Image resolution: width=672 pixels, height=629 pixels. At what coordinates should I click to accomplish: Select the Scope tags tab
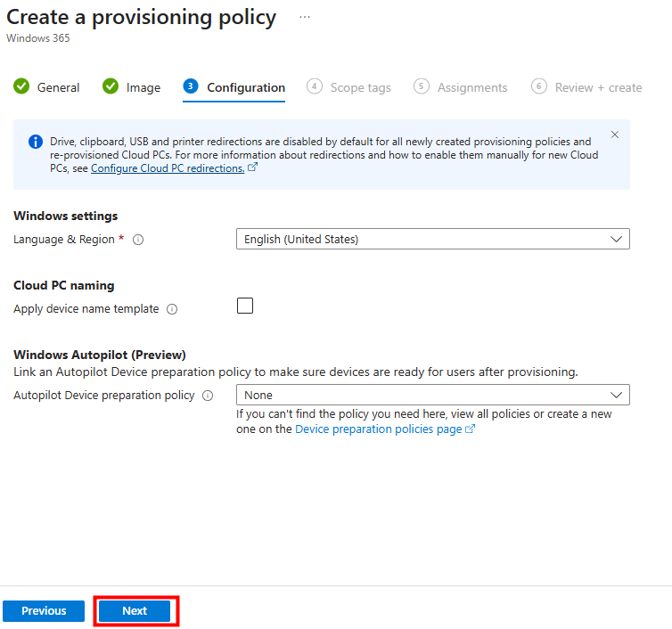pyautogui.click(x=360, y=87)
